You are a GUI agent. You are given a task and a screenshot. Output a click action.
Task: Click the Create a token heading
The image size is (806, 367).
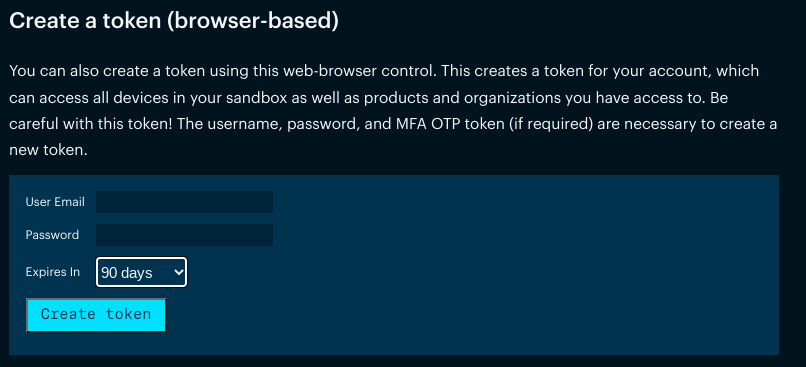(174, 21)
